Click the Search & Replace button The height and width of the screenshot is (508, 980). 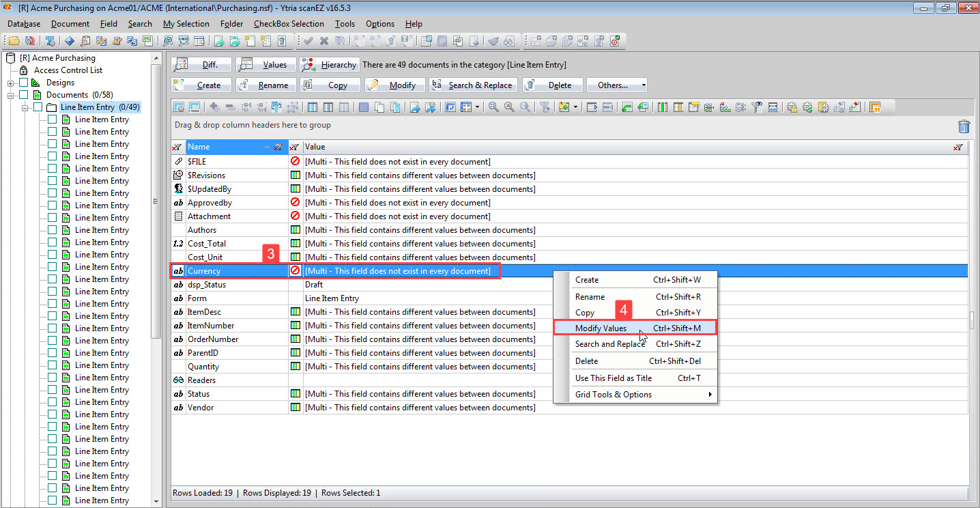[473, 85]
